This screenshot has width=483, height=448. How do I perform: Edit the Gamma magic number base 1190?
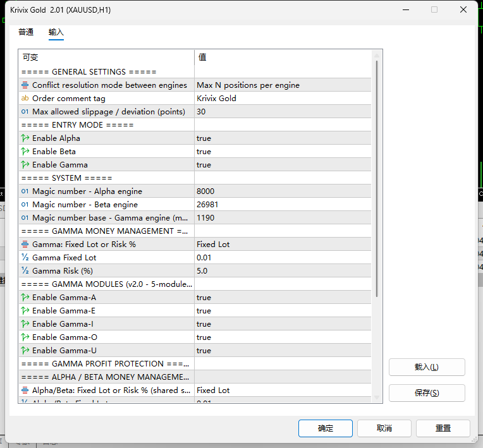click(x=283, y=218)
